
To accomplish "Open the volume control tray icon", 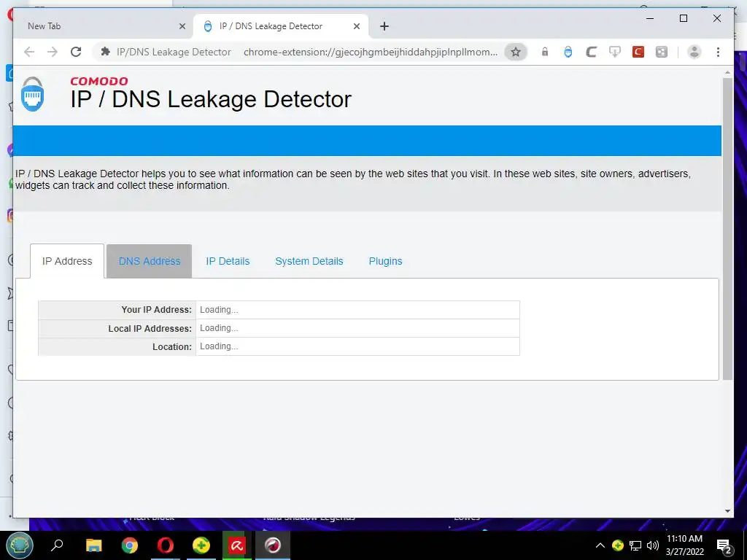I will (653, 545).
